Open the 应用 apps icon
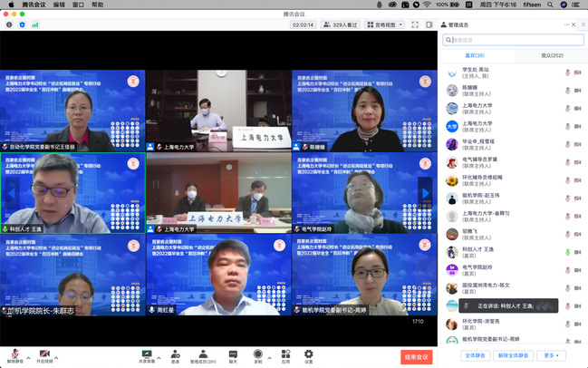Image resolution: width=588 pixels, height=368 pixels. [x=285, y=356]
